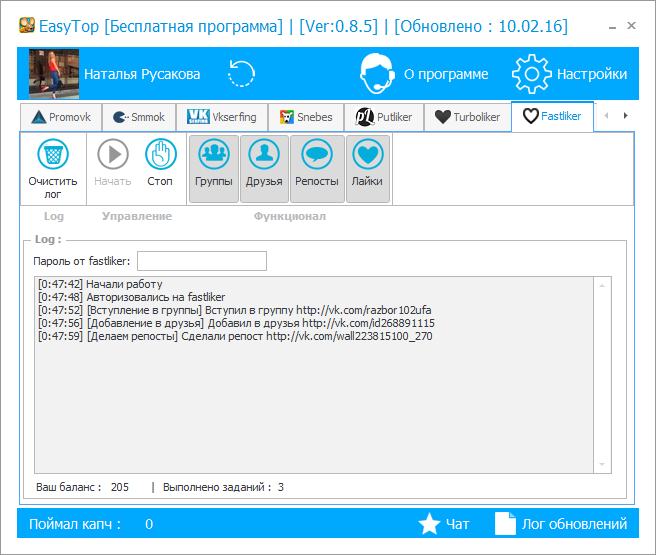Go to the Putliker tab

pos(385,117)
